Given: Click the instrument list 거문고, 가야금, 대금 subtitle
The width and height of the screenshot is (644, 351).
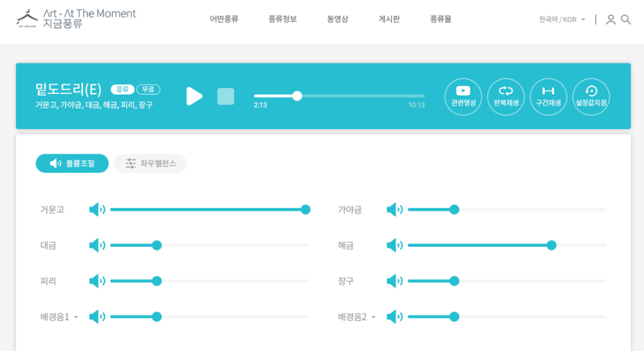Looking at the screenshot, I should click(x=94, y=105).
